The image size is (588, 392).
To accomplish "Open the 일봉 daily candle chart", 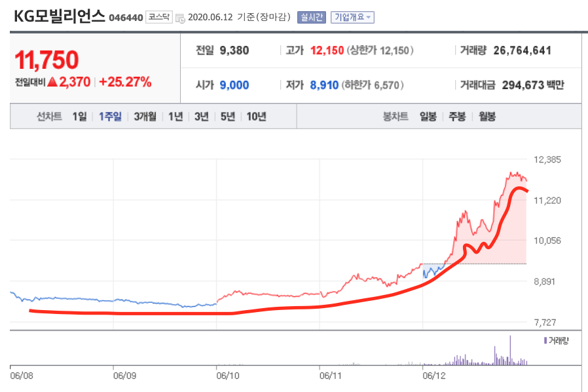I will [428, 117].
